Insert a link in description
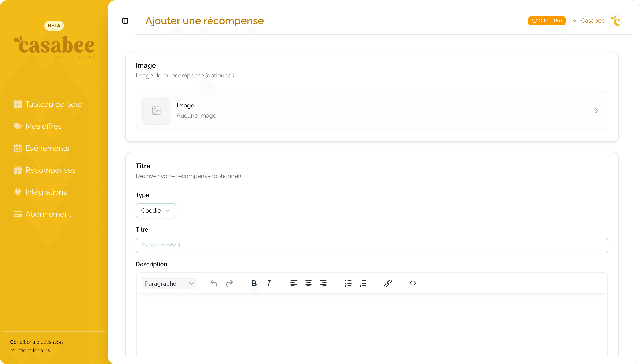Image resolution: width=639 pixels, height=364 pixels. pyautogui.click(x=388, y=283)
